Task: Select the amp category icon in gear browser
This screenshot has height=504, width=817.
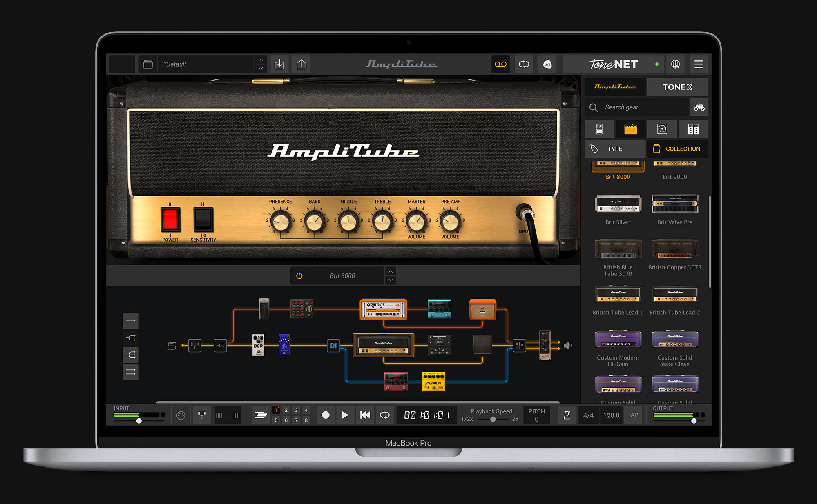Action: pyautogui.click(x=630, y=129)
